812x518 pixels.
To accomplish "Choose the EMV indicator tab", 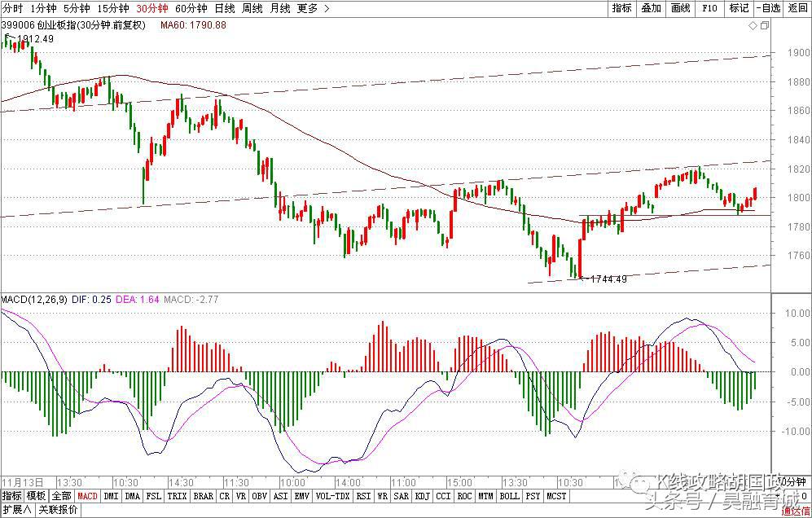I will tap(301, 496).
